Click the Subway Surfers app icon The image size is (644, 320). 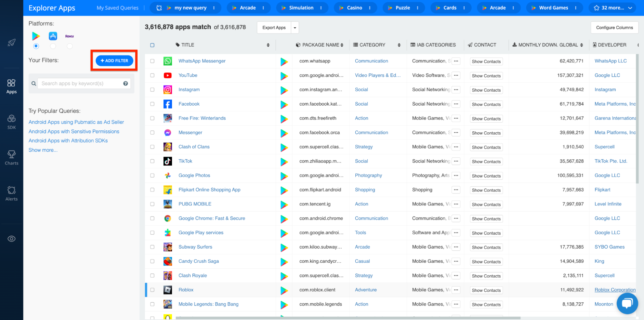[x=168, y=247]
